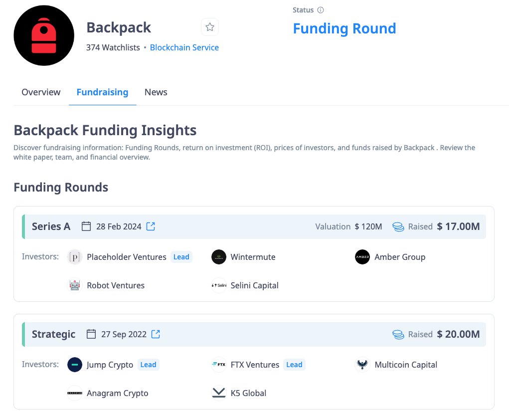Screen dimensions: 509x420
Task: Click the FTX Ventures logo icon
Action: tap(219, 365)
